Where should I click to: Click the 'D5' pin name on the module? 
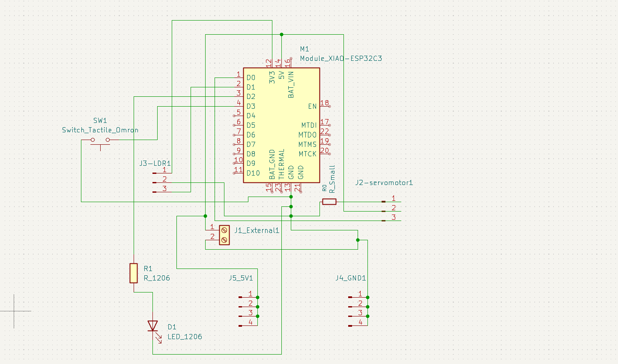(251, 125)
